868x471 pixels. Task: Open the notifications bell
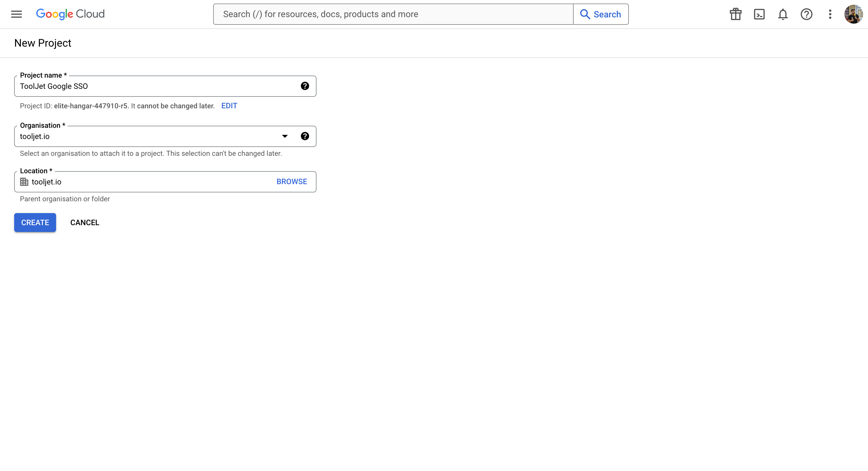tap(782, 14)
